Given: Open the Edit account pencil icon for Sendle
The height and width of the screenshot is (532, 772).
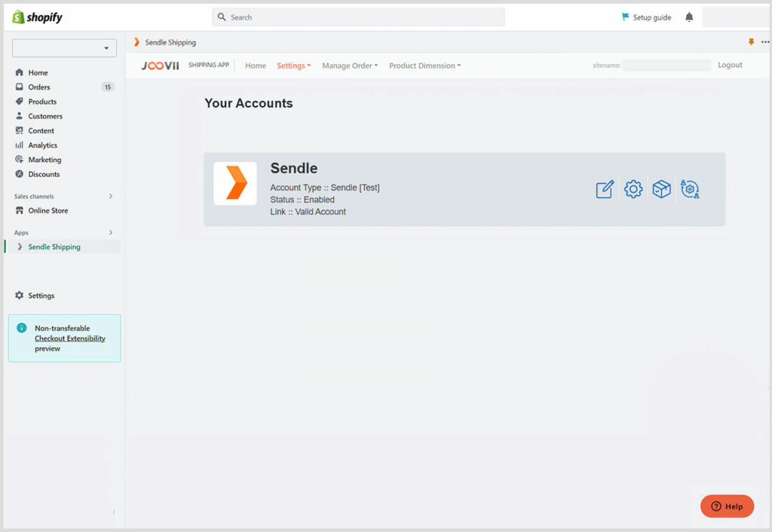Looking at the screenshot, I should tap(605, 189).
